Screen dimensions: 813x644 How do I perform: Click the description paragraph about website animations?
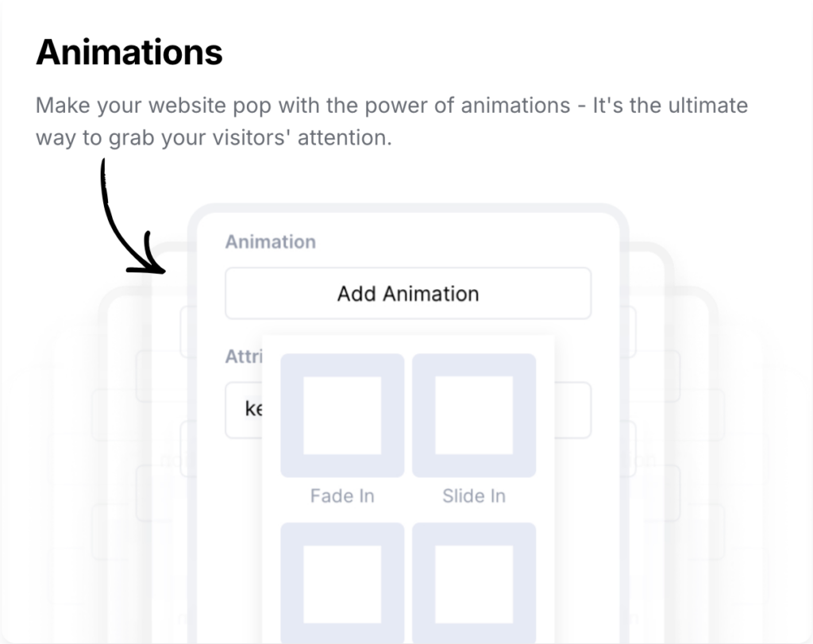coord(391,121)
